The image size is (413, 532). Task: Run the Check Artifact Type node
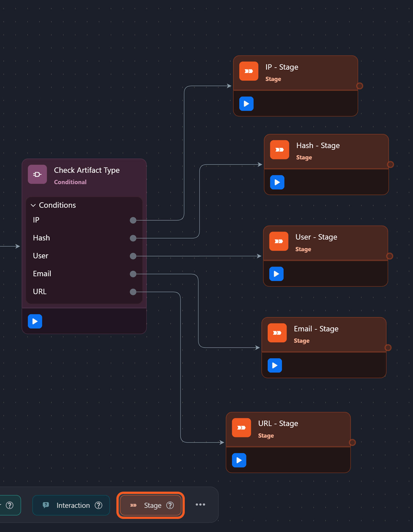[35, 321]
